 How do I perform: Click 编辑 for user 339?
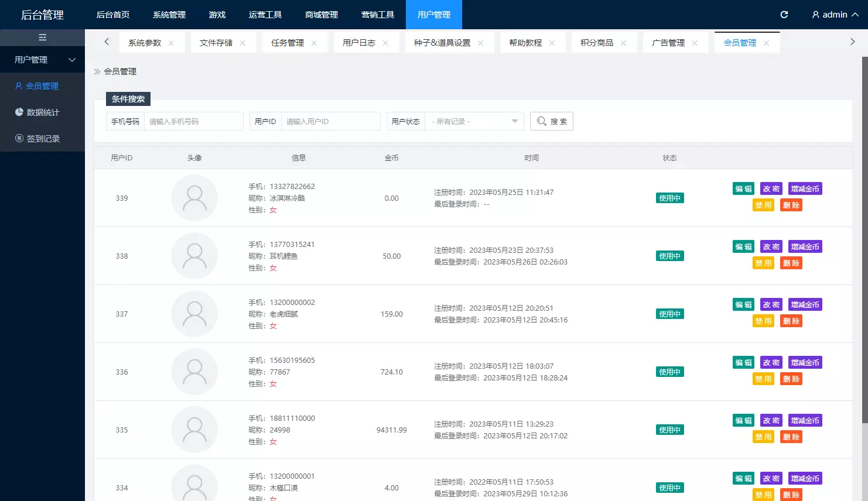743,188
